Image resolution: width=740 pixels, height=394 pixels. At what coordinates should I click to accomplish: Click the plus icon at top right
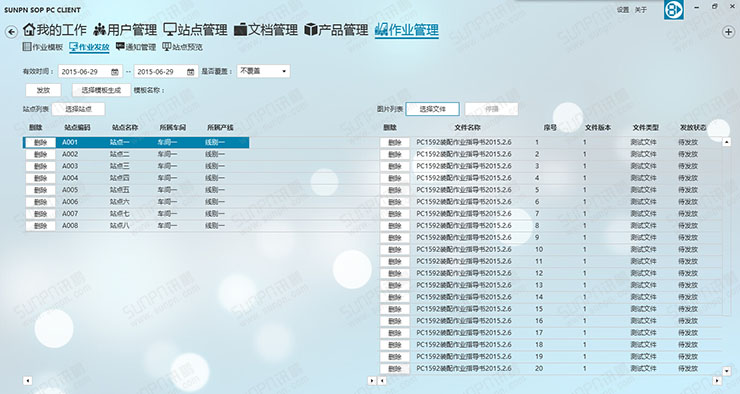click(728, 32)
